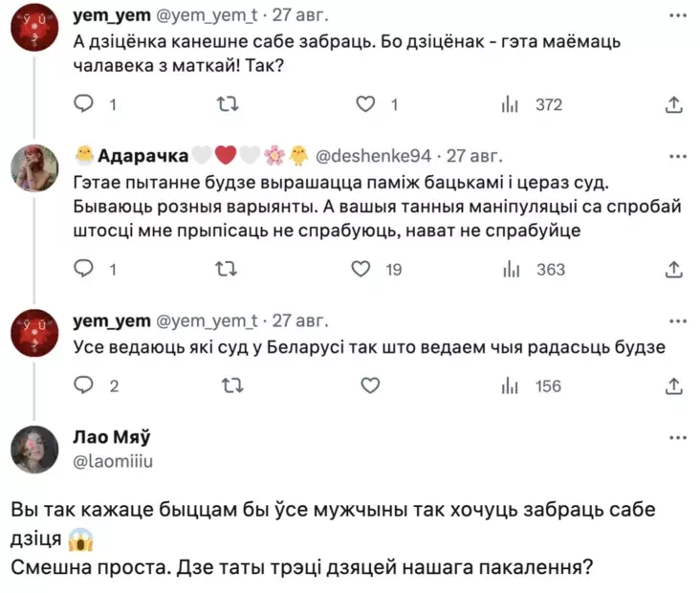Viewport: 700px width, 593px height.
Task: Open more options on first tweet
Action: click(x=678, y=17)
